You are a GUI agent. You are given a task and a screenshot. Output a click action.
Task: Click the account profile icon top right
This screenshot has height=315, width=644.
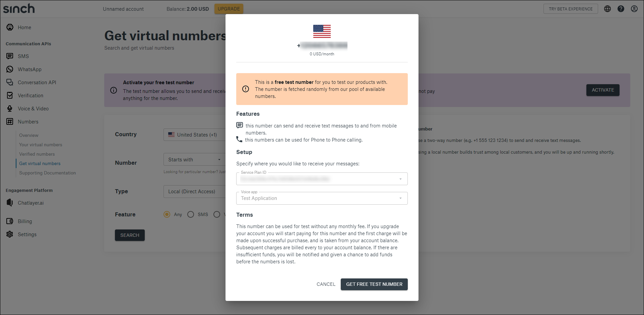[634, 9]
